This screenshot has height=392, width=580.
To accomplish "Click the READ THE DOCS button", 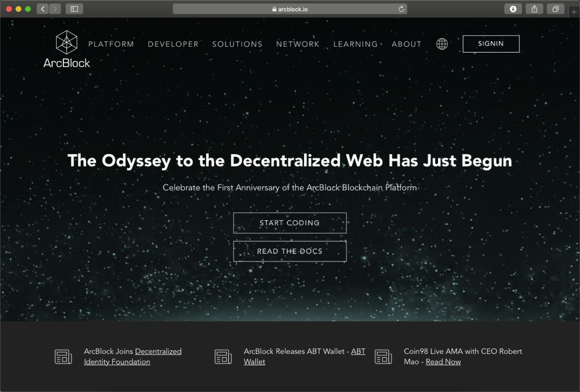I will 289,251.
